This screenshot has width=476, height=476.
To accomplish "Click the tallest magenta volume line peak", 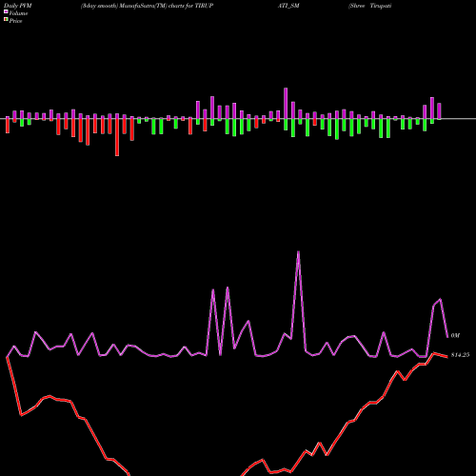I will 298,252.
